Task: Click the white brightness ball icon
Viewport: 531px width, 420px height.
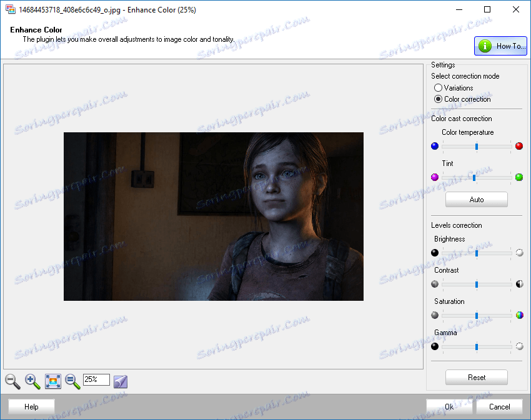Action: tap(519, 253)
